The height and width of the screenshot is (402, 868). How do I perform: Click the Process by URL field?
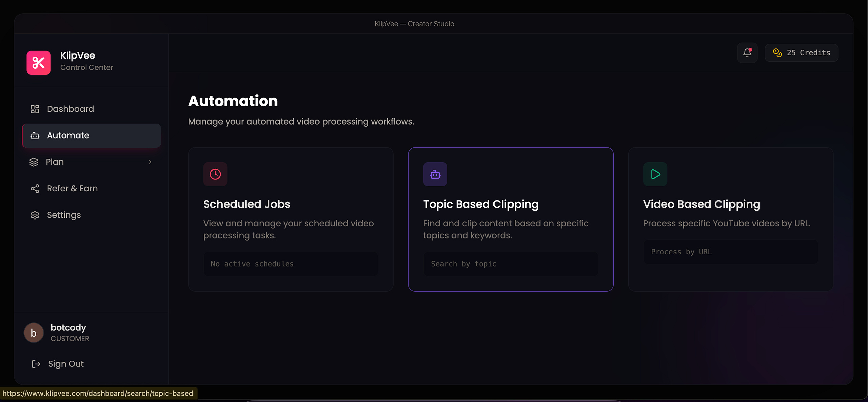[731, 252]
